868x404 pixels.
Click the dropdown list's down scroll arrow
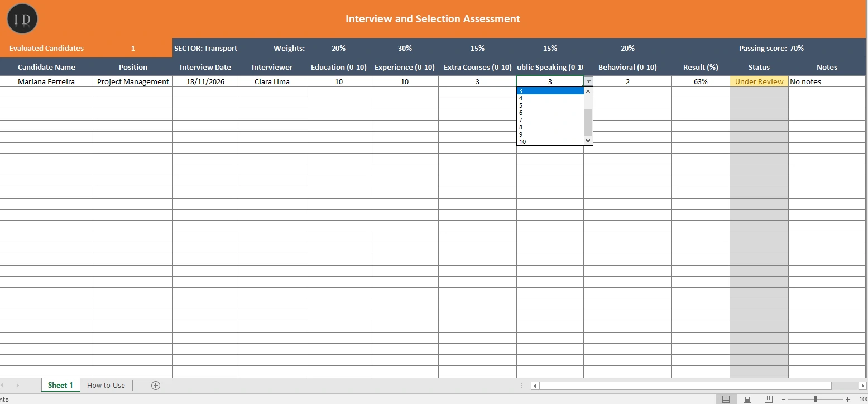pyautogui.click(x=588, y=141)
